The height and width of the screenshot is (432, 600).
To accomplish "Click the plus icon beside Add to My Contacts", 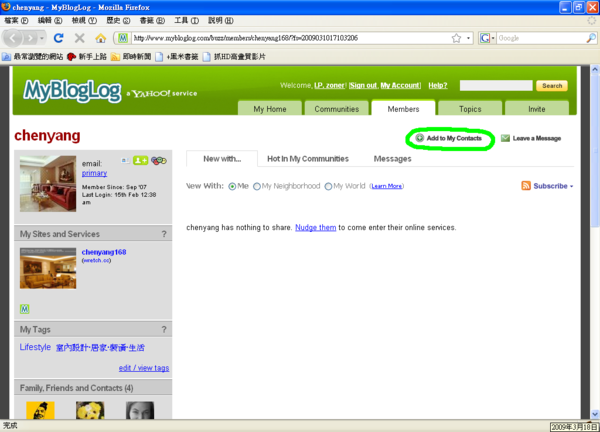I will [x=420, y=138].
